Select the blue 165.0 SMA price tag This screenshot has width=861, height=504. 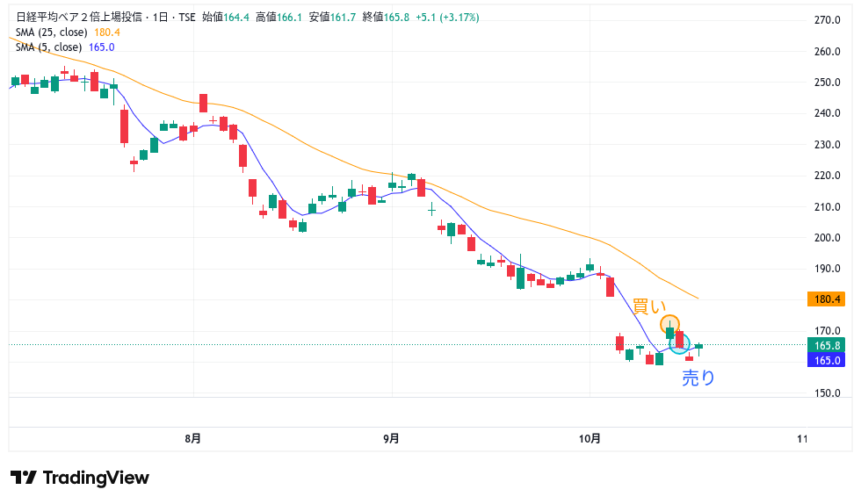(826, 360)
